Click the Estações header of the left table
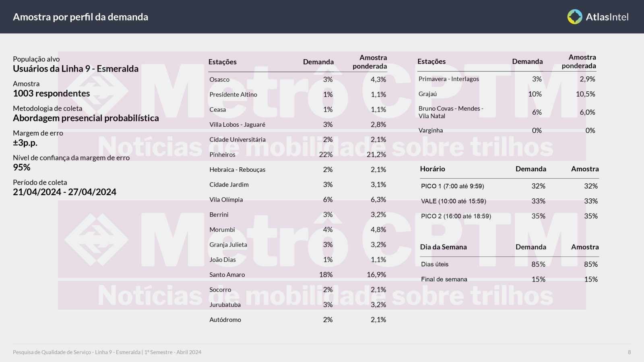Viewport: 644px width, 362px height. click(x=222, y=62)
